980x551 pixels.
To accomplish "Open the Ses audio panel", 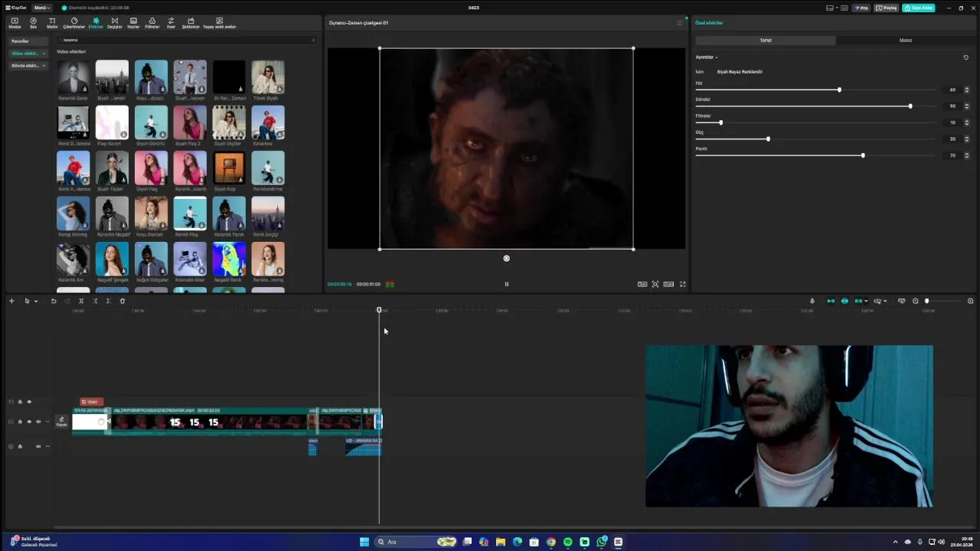I will coord(33,23).
